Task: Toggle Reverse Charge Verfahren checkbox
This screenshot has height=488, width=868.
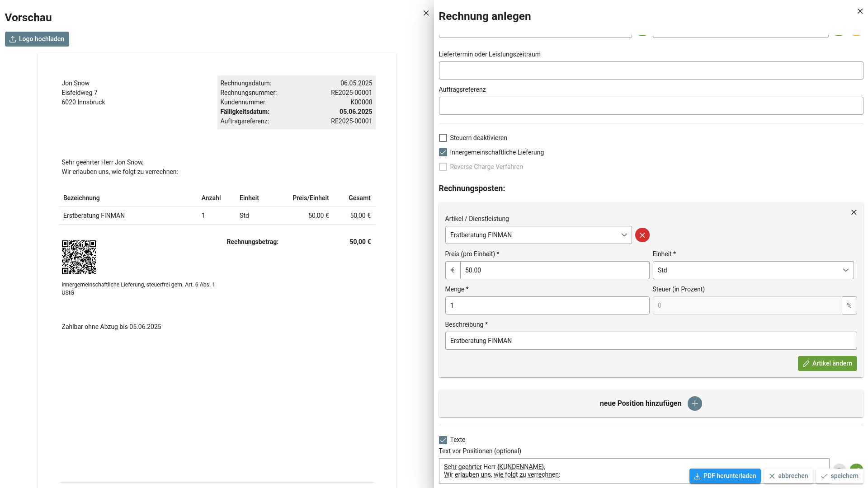Action: pyautogui.click(x=443, y=167)
